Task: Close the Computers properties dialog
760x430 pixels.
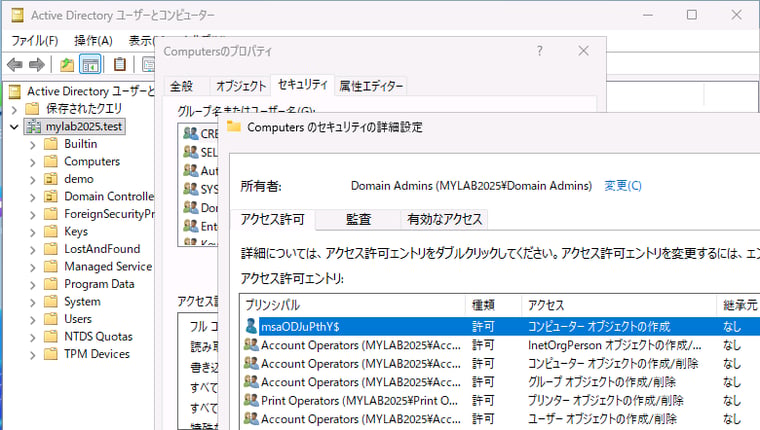Action: [x=584, y=51]
